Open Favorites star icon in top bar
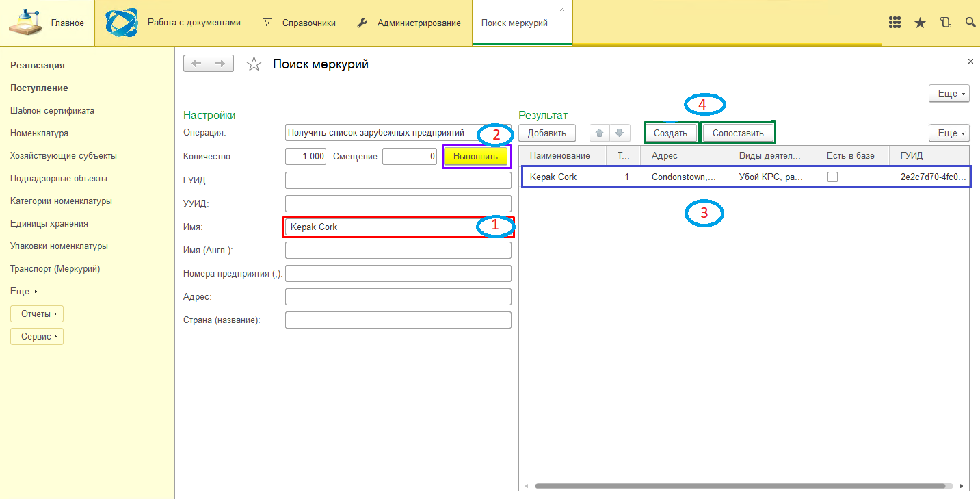The image size is (980, 499). pos(920,23)
